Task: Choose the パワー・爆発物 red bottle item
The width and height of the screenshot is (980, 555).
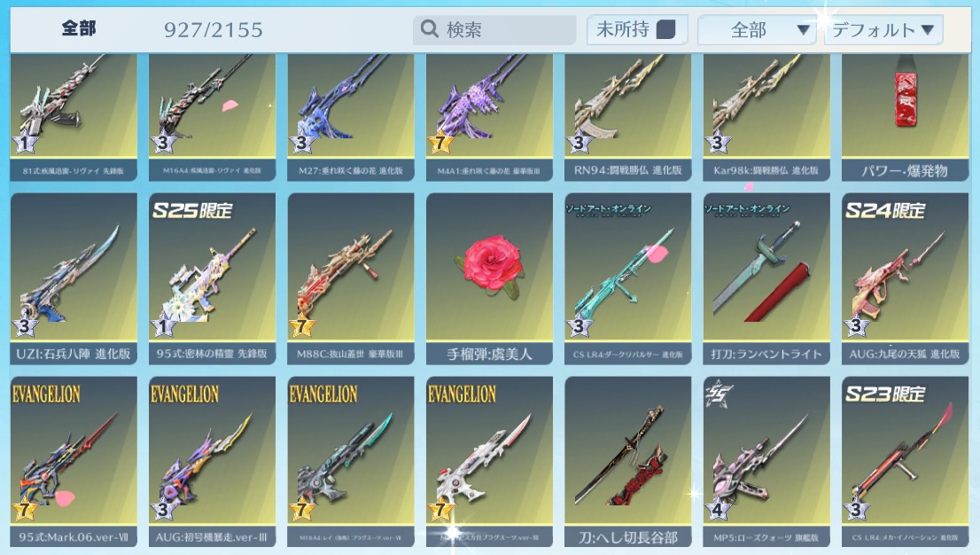Action: pos(905,117)
